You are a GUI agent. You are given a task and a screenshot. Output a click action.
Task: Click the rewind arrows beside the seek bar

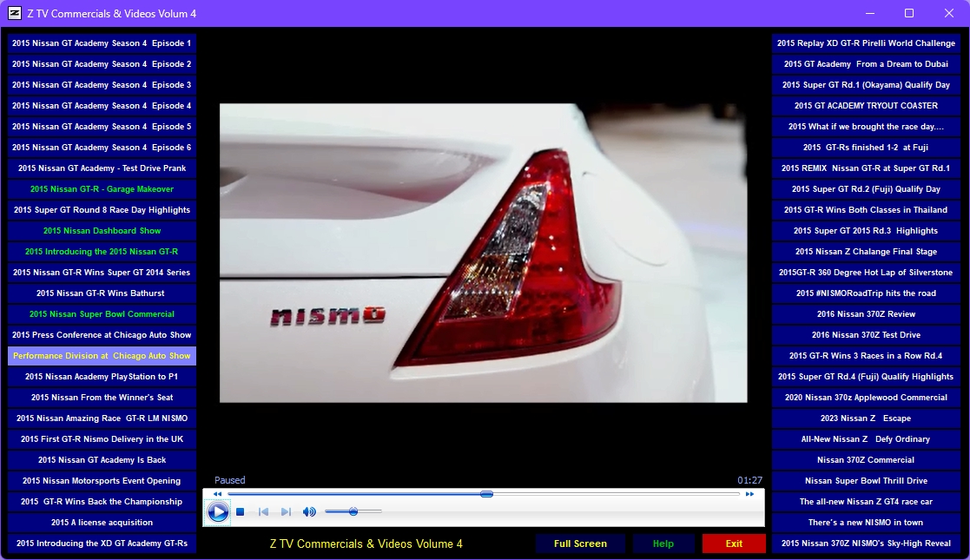pyautogui.click(x=217, y=494)
